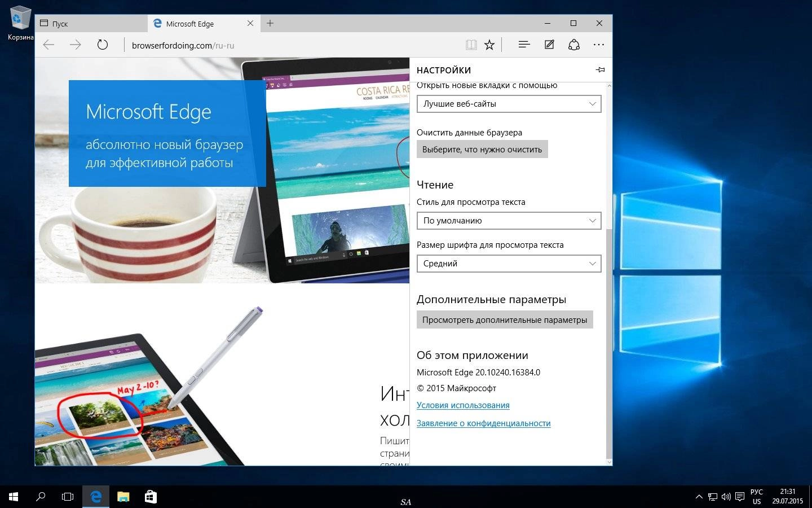Open the network tray icon
The image size is (812, 508).
tap(713, 497)
